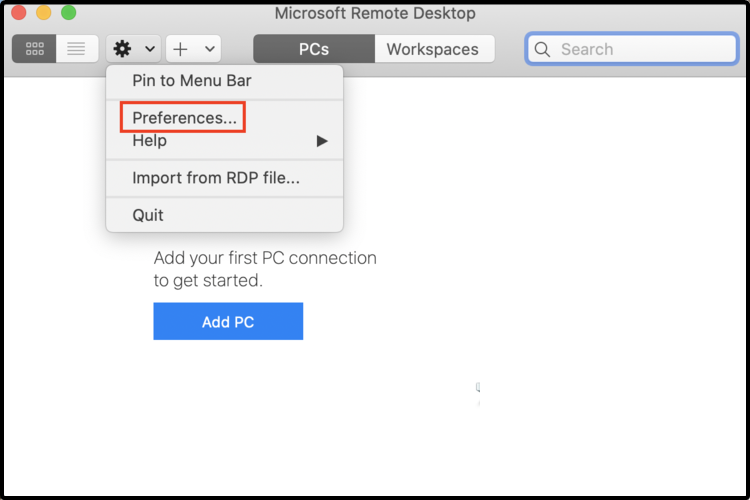
Task: Switch to grid view icon
Action: (x=34, y=49)
